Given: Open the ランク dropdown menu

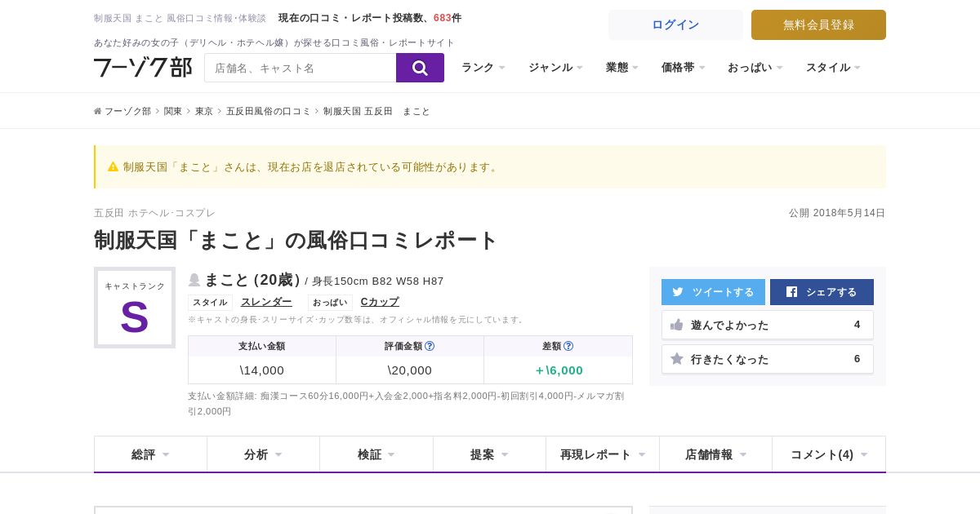Looking at the screenshot, I should [x=483, y=68].
